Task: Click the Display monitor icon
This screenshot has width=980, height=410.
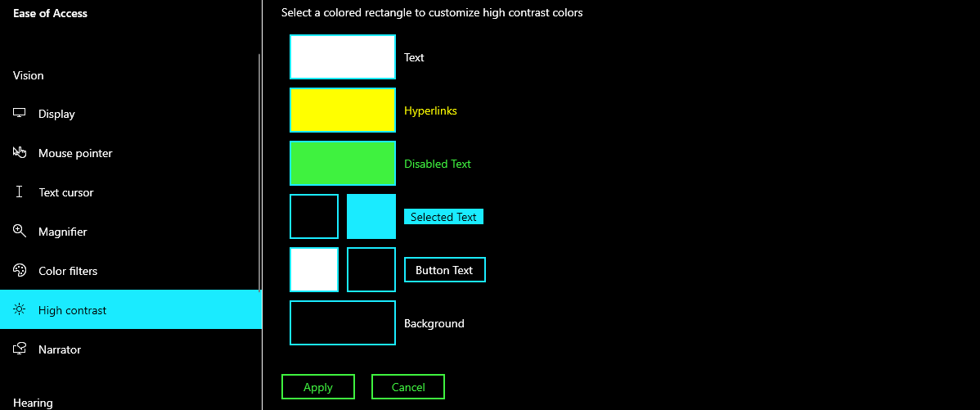Action: [20, 113]
